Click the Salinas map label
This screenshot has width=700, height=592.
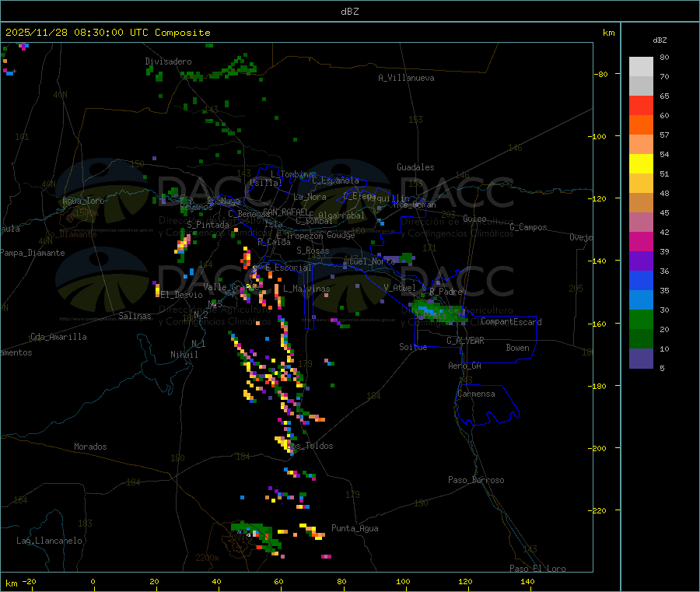pos(135,316)
